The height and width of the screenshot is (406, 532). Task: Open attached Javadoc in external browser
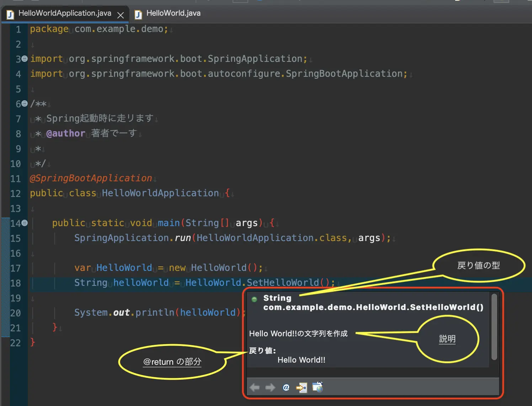[318, 387]
